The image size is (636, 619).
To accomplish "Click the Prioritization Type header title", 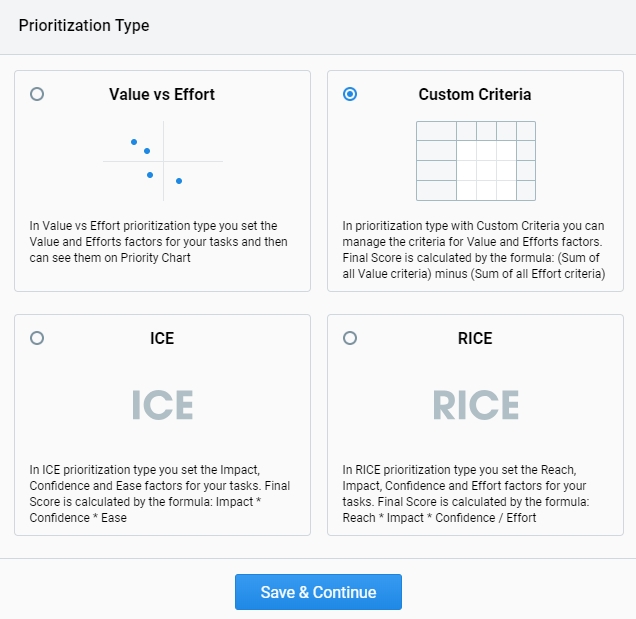I will tap(84, 26).
